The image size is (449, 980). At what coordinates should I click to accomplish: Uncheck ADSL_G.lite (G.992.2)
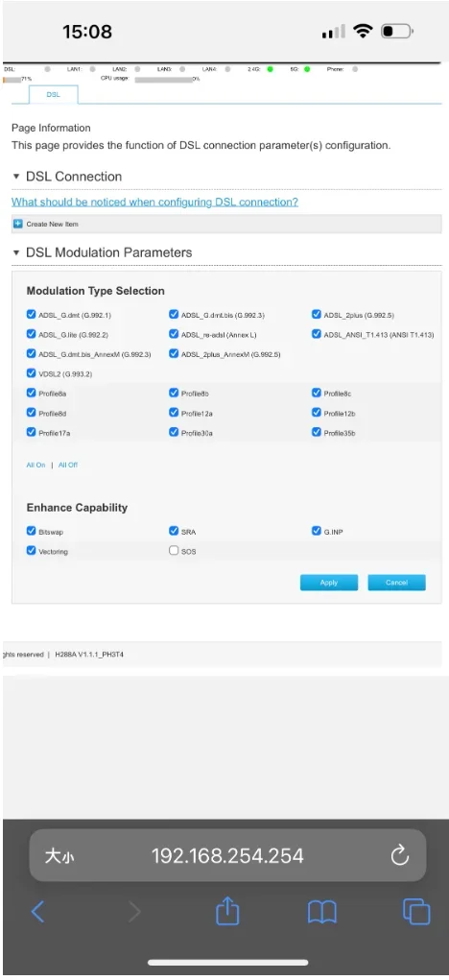coord(32,334)
